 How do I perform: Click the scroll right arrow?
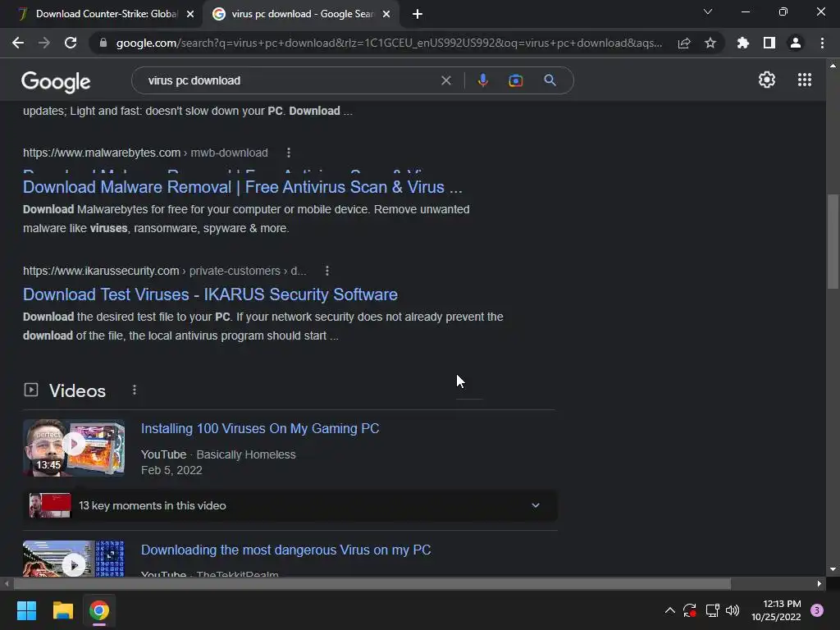(819, 583)
